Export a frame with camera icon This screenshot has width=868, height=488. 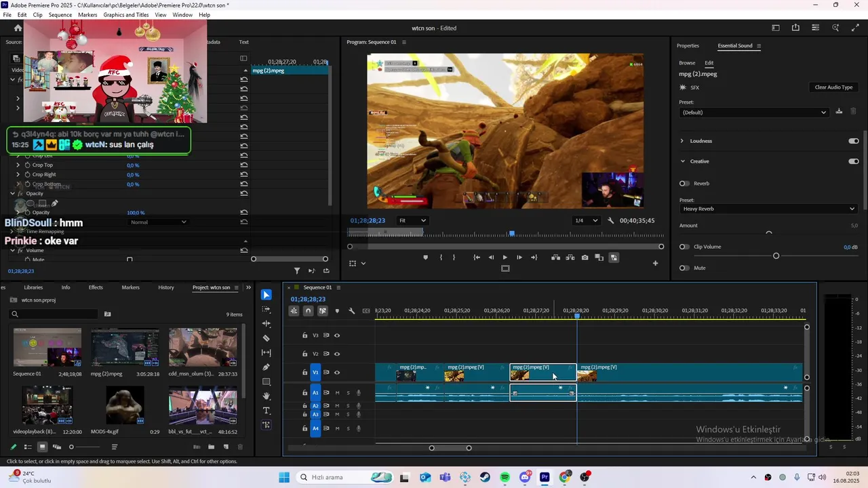(585, 258)
